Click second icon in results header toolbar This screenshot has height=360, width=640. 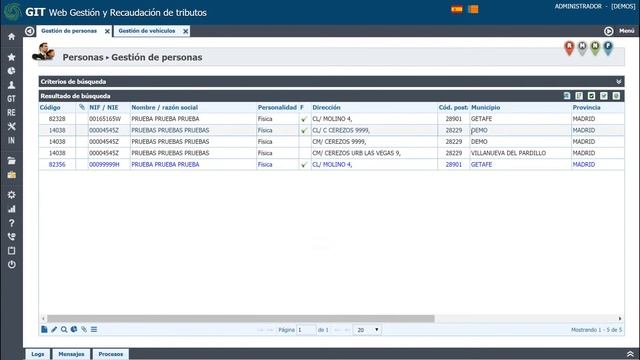pos(579,96)
